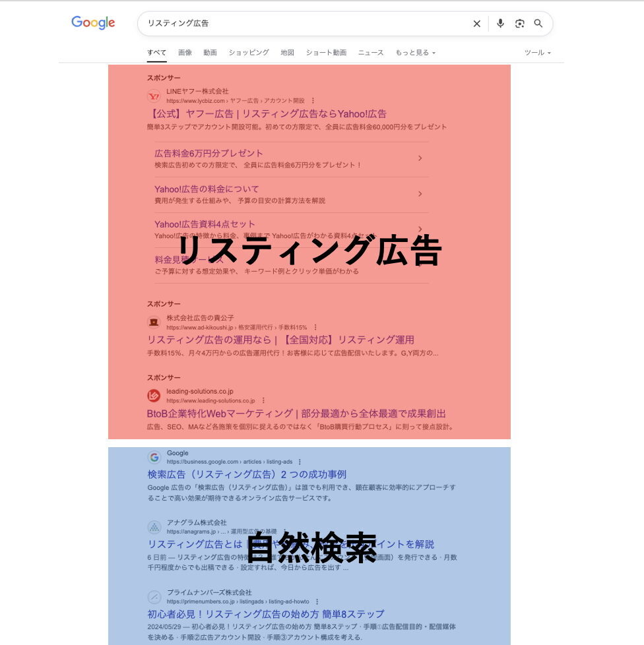Open the 広告料金6万円分プレゼント sitelink
This screenshot has width=644, height=645.
209,154
